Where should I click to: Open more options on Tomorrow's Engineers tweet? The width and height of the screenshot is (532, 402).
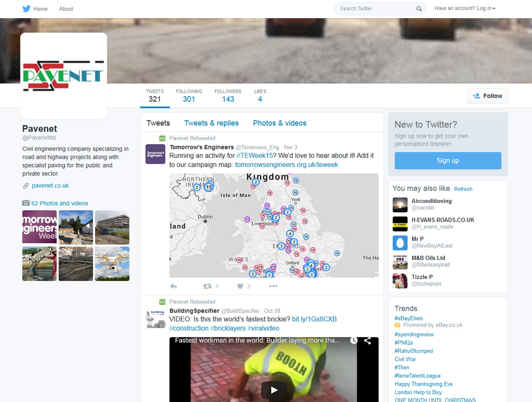click(x=273, y=286)
